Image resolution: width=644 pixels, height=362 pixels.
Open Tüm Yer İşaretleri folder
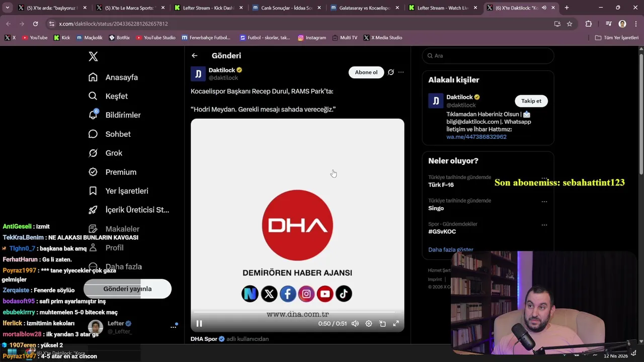pyautogui.click(x=616, y=38)
